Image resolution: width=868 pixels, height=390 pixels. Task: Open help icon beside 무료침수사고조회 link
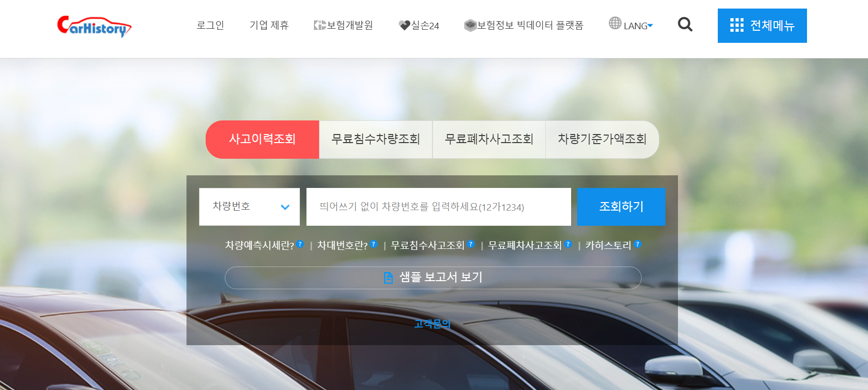(x=471, y=244)
